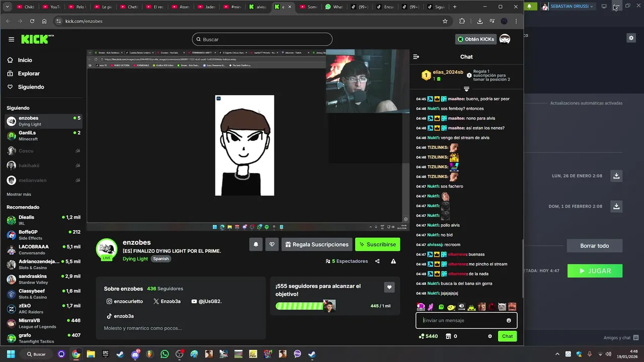
Task: Open Epic Games launcher from taskbar
Action: pos(105,354)
